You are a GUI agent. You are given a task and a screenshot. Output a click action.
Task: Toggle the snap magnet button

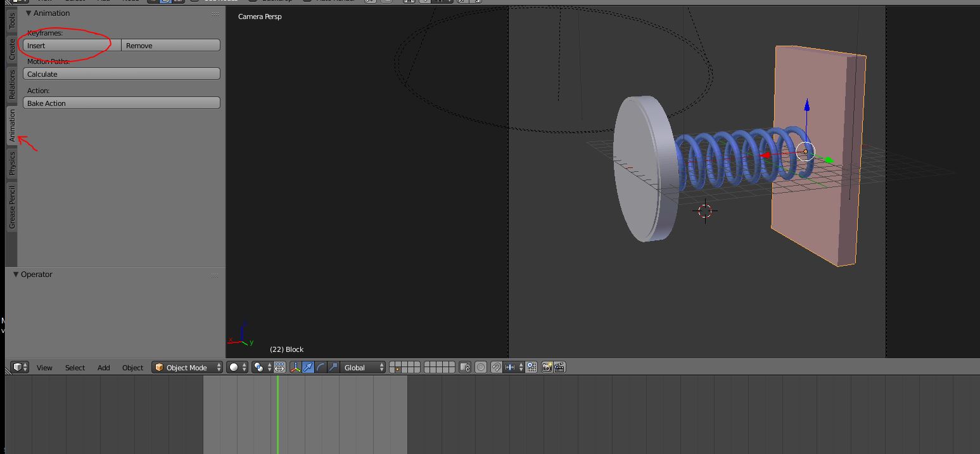coord(497,368)
